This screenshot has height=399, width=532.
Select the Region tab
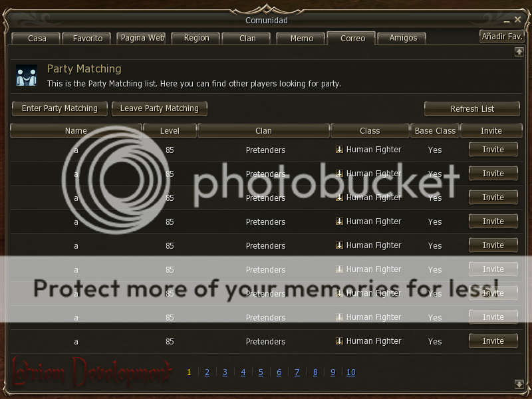click(x=196, y=38)
